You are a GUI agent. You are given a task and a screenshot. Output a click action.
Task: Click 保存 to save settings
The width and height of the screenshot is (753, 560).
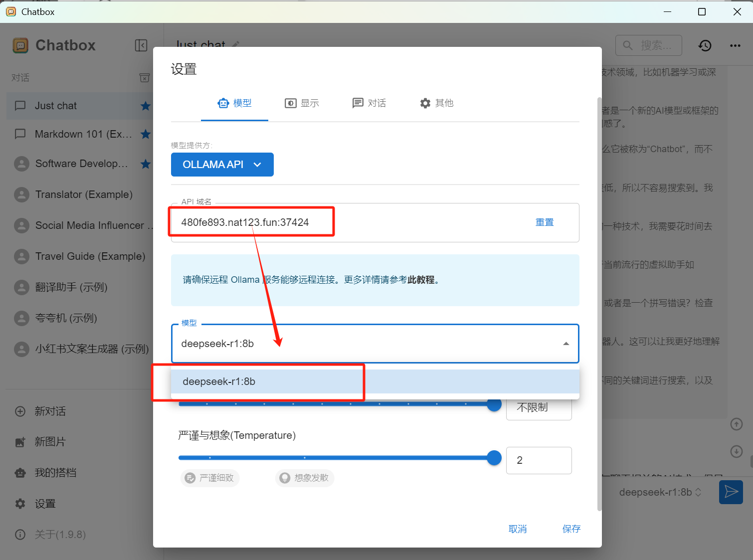pyautogui.click(x=571, y=529)
